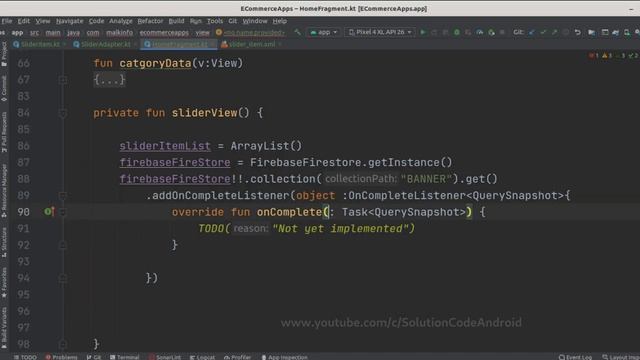
Task: Select the HomeFragment.kt editor tab
Action: (179, 44)
